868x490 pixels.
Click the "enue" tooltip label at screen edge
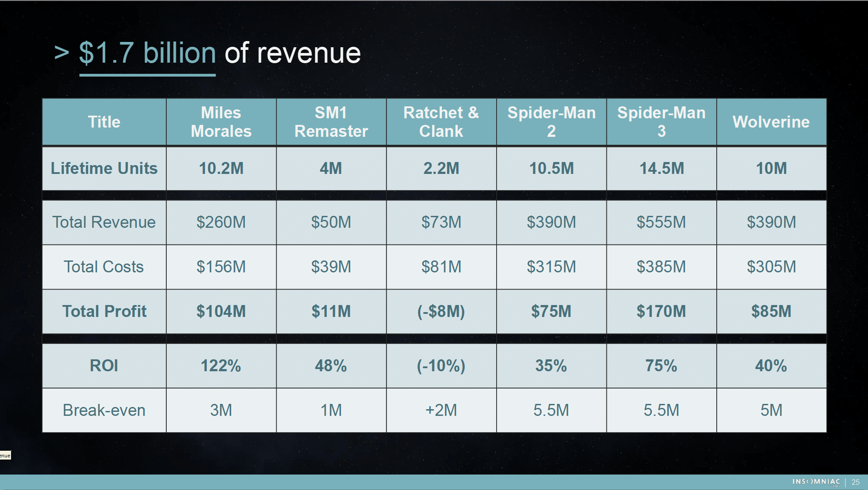[5, 455]
